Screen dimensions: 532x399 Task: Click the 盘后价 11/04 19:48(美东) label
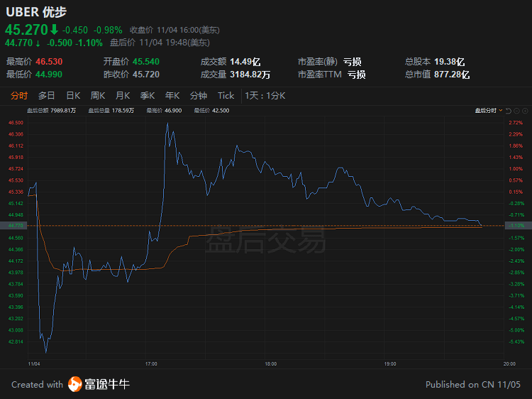pyautogui.click(x=160, y=43)
